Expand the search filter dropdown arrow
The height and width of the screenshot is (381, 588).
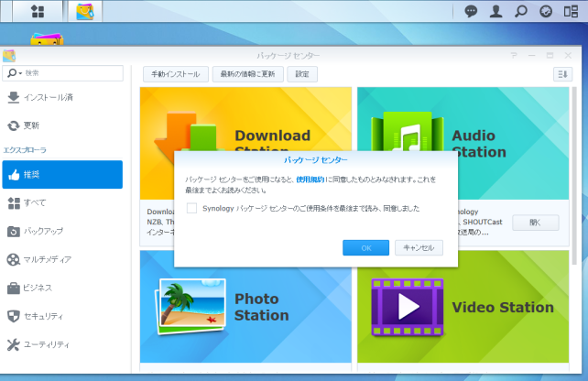pos(20,73)
